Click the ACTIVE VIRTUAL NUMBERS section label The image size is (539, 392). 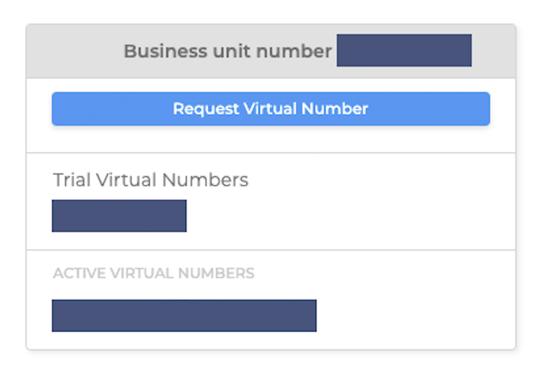point(153,273)
